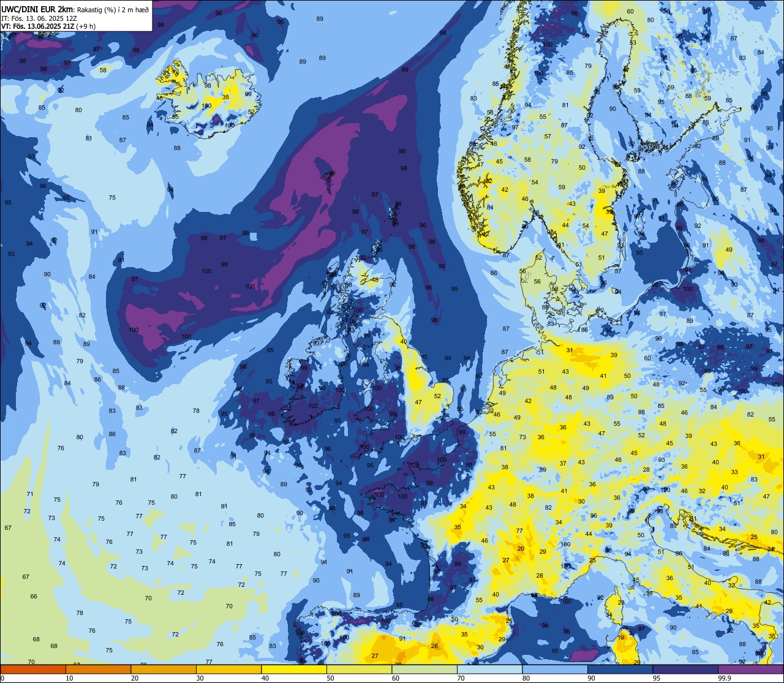The width and height of the screenshot is (784, 683).
Task: Click the light blue 70–80 legend swatch
Action: point(489,669)
